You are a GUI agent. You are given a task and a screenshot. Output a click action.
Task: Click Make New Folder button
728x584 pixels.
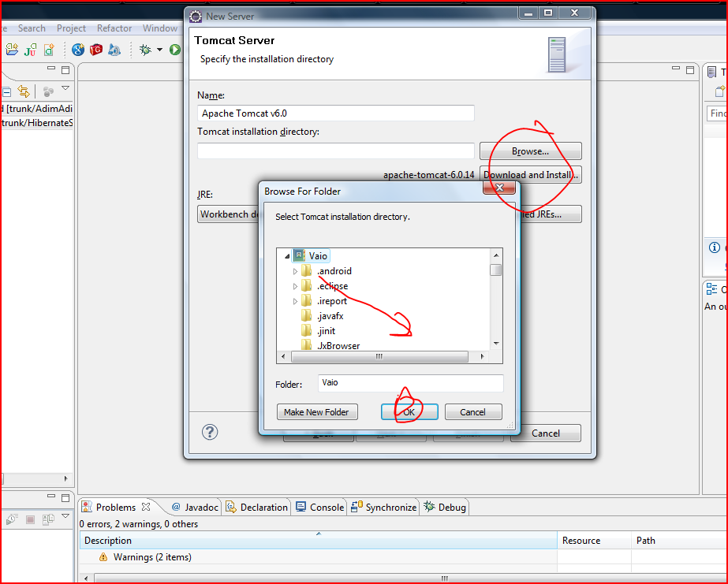[317, 412]
